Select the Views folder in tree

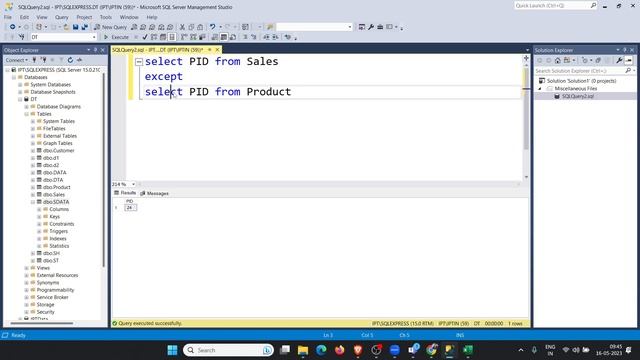(x=43, y=268)
